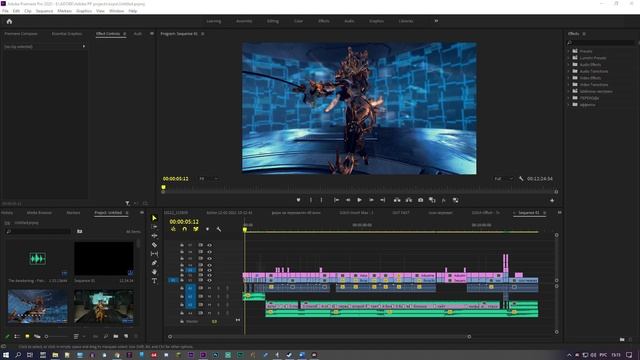Toggle snap magnet in timeline
Image resolution: width=640 pixels, height=360 pixels.
tap(184, 229)
